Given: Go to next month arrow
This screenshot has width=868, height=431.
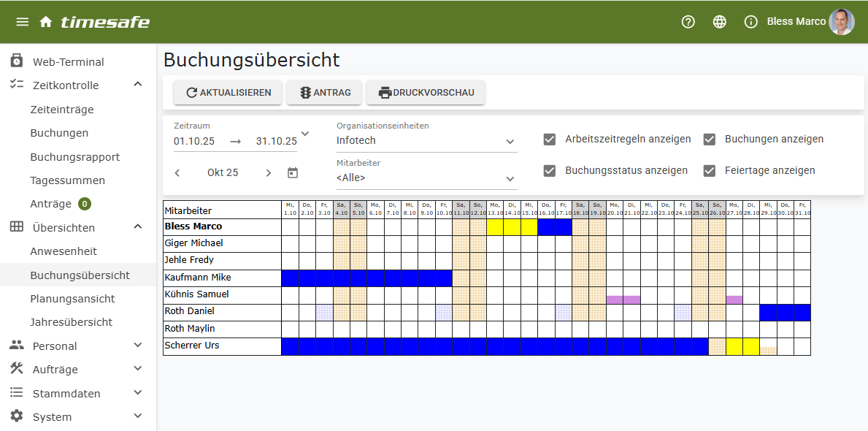Looking at the screenshot, I should [268, 173].
